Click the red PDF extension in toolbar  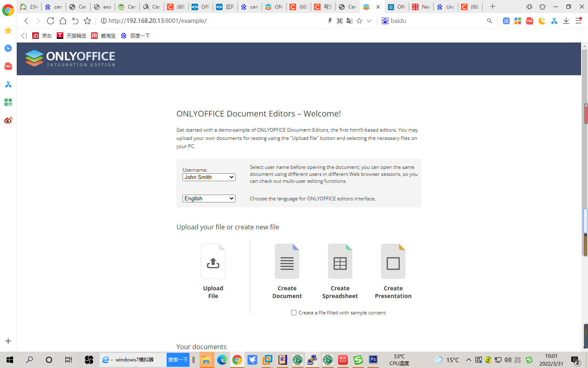point(530,21)
